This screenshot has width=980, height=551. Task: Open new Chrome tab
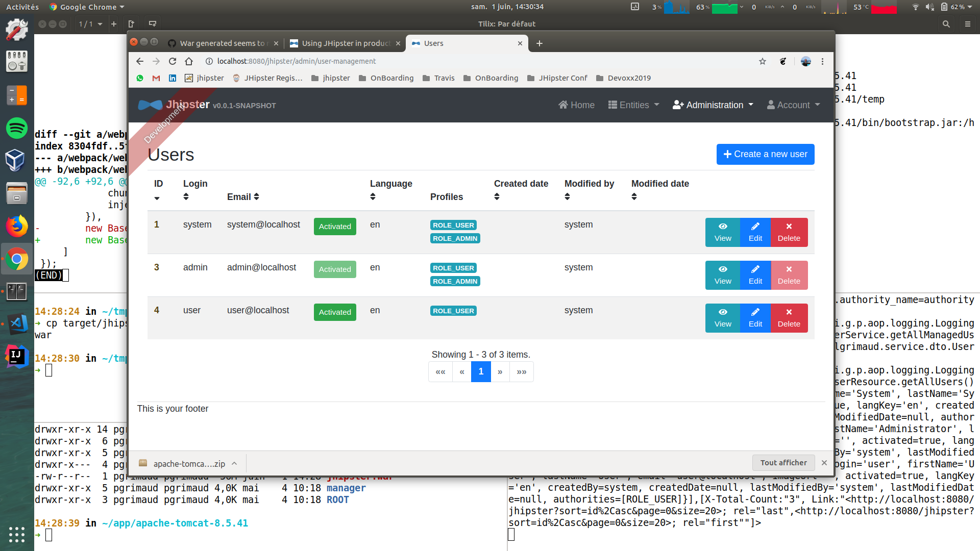click(x=539, y=43)
